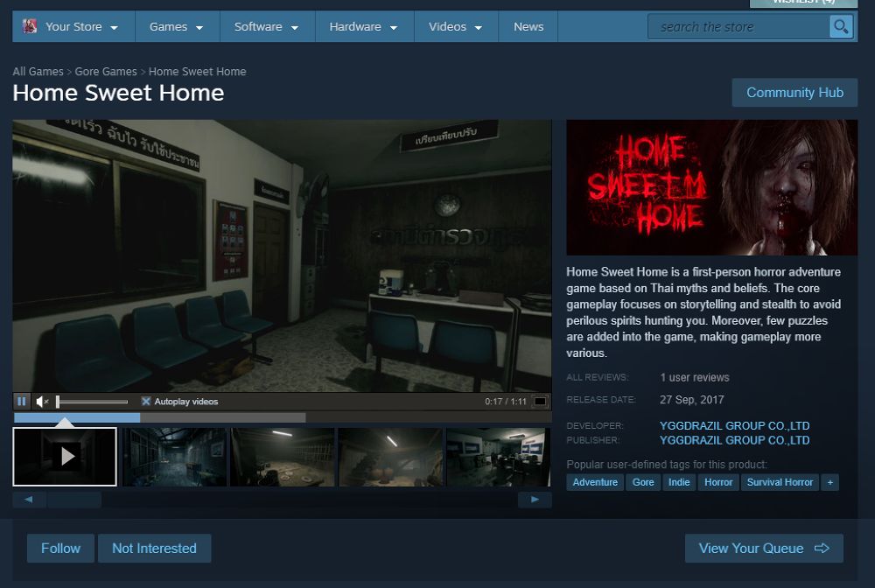Expand the Games dropdown menu
875x588 pixels.
pyautogui.click(x=176, y=26)
